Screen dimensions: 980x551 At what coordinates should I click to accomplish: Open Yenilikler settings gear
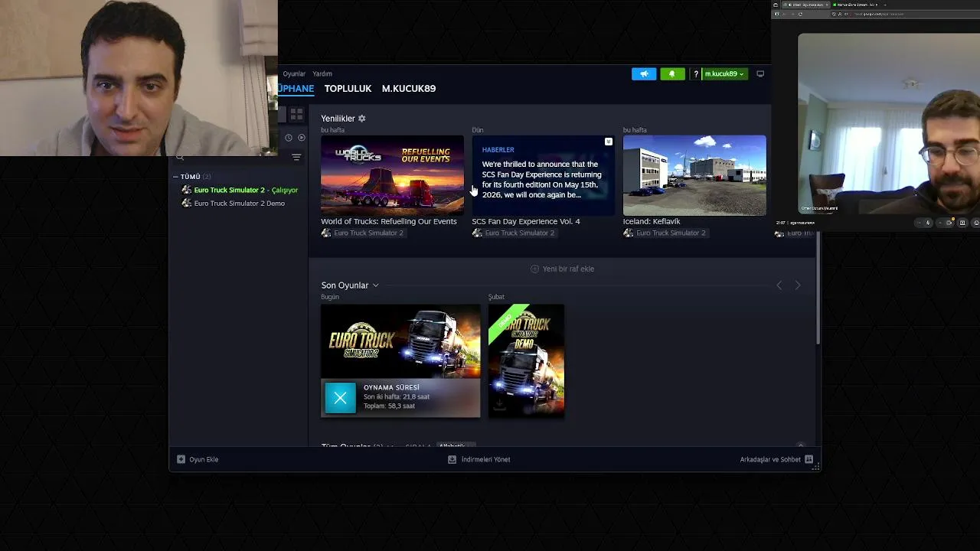pos(362,119)
